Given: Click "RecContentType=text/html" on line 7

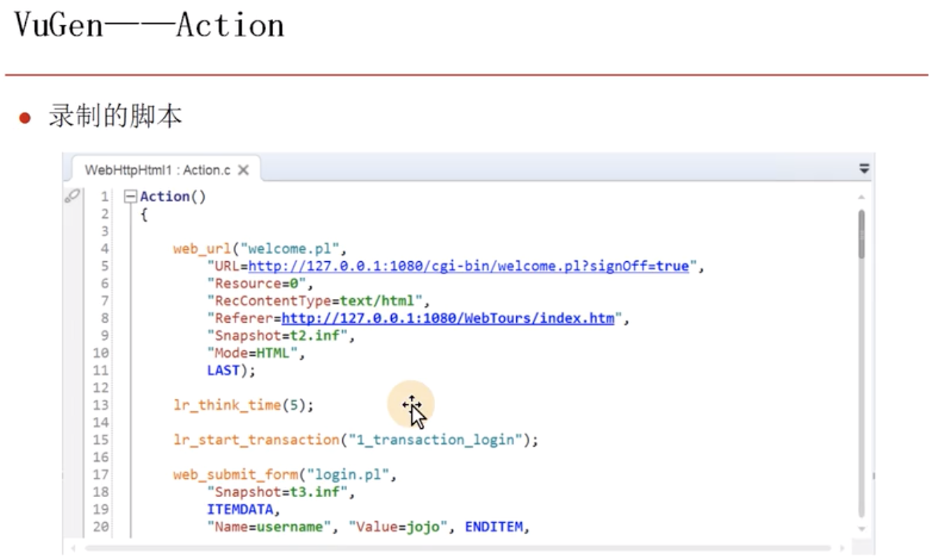Looking at the screenshot, I should tap(315, 301).
